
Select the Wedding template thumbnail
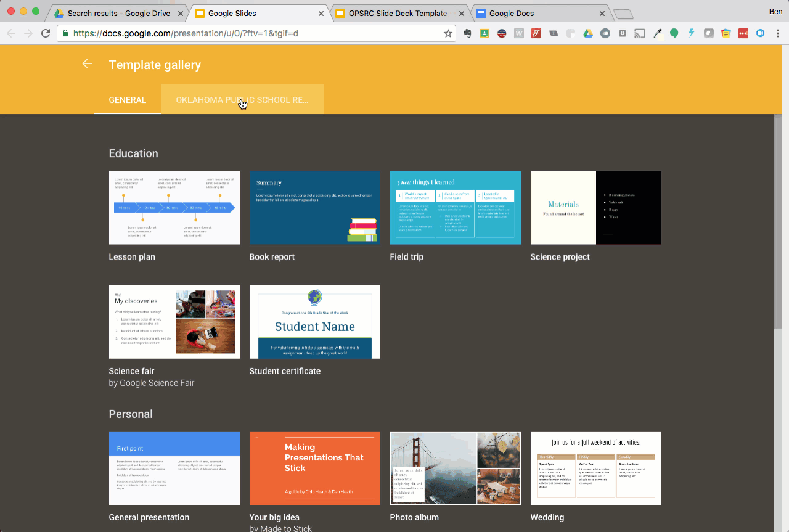(596, 469)
